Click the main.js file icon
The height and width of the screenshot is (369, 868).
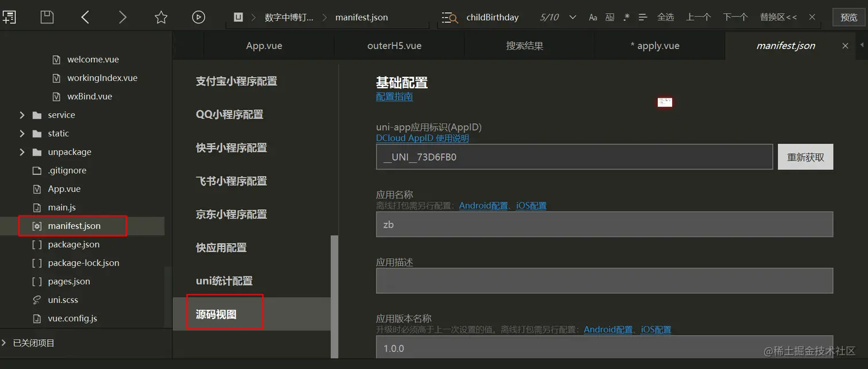tap(37, 207)
